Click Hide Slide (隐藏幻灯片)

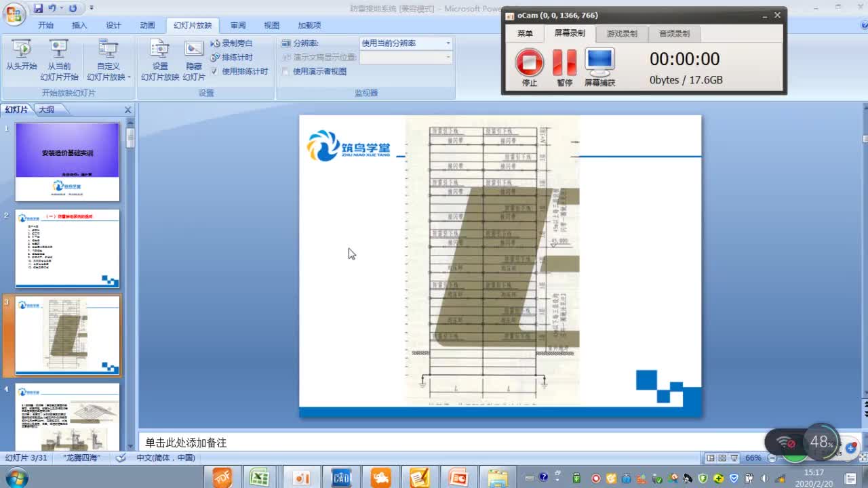[194, 60]
